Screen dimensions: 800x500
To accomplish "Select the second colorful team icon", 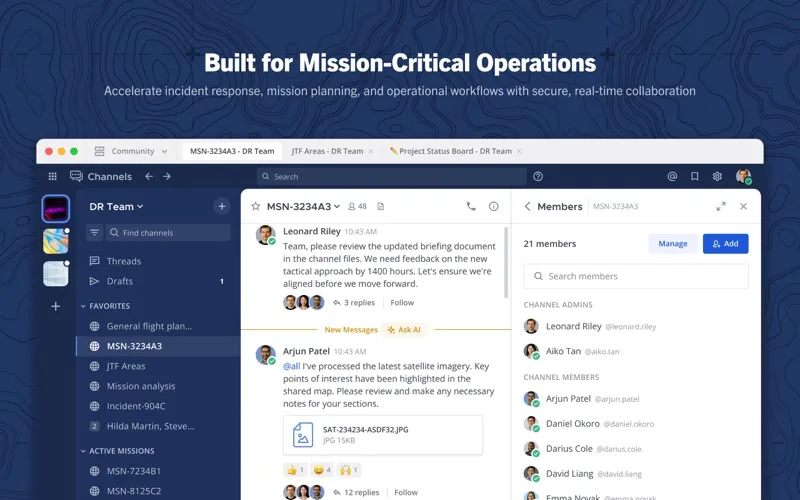I will tap(56, 241).
